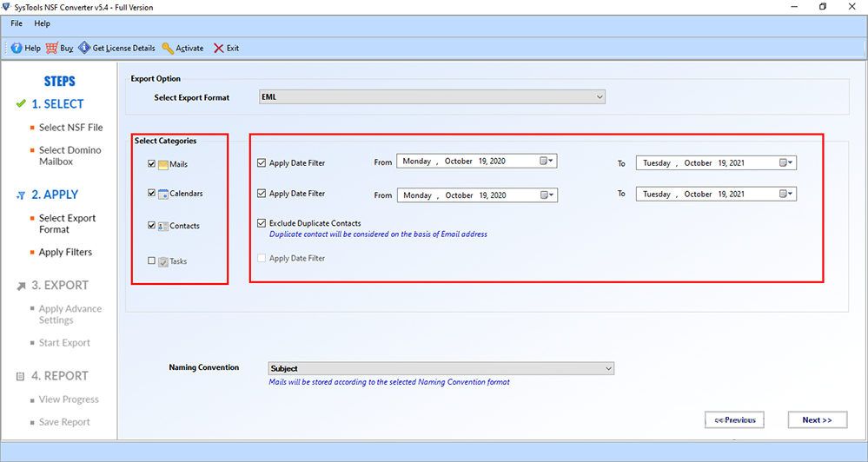Image resolution: width=868 pixels, height=462 pixels.
Task: Toggle the Calendars checkbox
Action: click(x=151, y=193)
